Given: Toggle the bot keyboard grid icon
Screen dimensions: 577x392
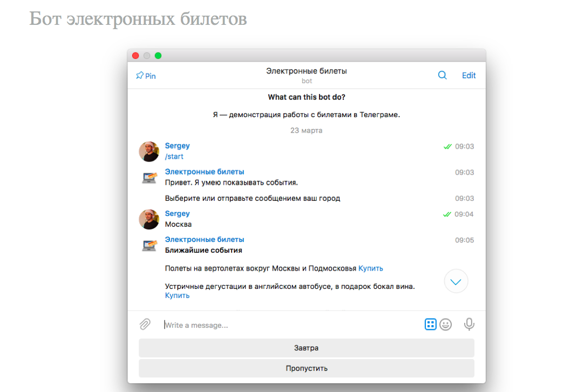Looking at the screenshot, I should coord(430,325).
